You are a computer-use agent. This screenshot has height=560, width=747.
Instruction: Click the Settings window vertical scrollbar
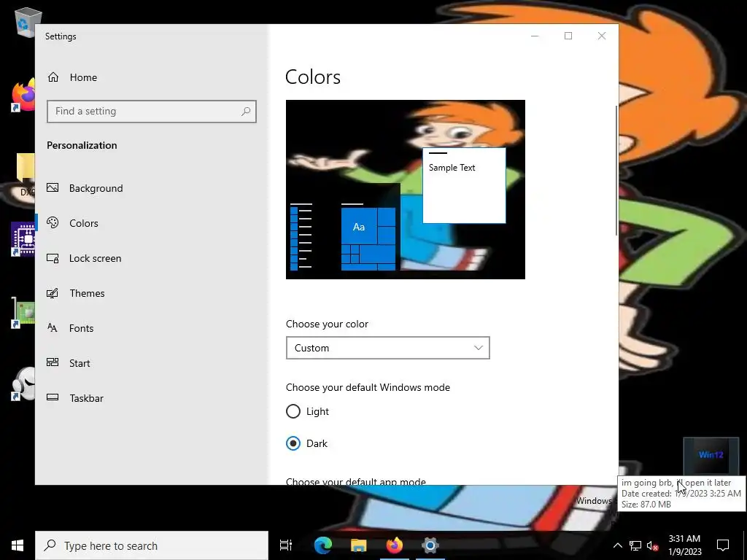click(617, 171)
